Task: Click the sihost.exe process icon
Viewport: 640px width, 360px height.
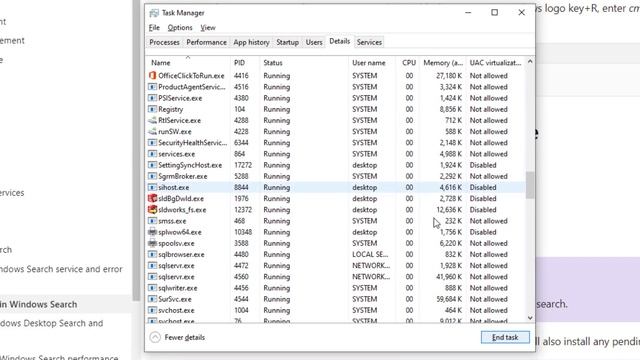Action: (x=152, y=187)
